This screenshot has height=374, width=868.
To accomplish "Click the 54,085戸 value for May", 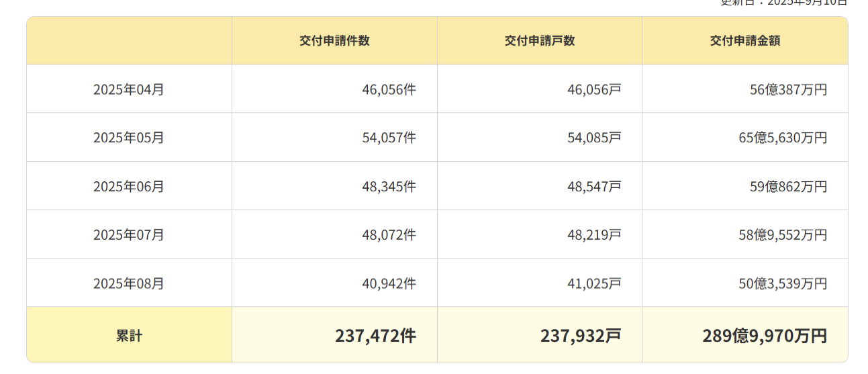I will 594,138.
